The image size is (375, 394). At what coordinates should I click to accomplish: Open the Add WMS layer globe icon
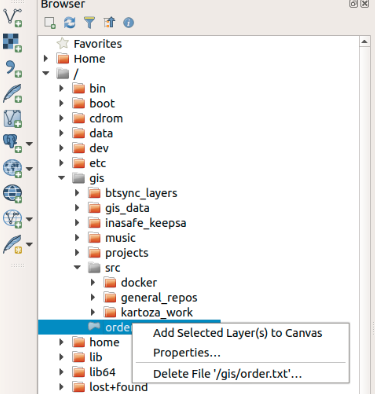[x=13, y=168]
